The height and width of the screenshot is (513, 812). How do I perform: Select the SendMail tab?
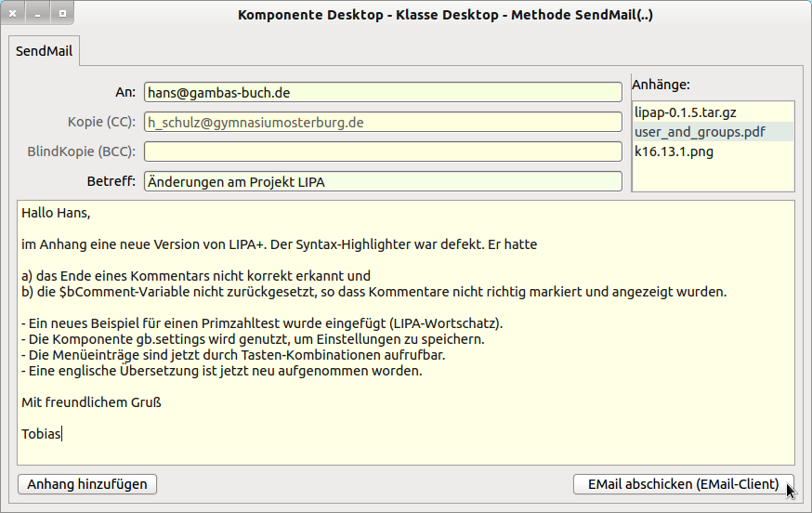(44, 52)
